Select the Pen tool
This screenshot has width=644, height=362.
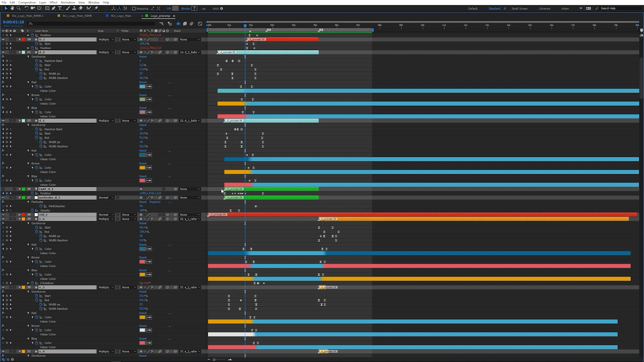[x=53, y=8]
